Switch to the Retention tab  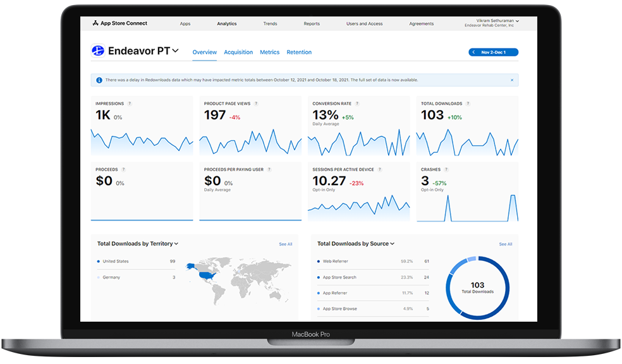tap(299, 52)
